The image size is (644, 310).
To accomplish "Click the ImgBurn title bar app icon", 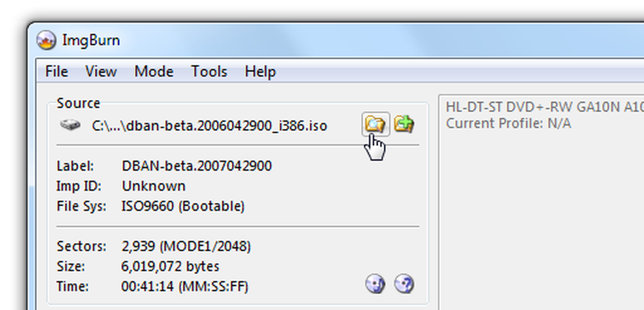I will 46,41.
